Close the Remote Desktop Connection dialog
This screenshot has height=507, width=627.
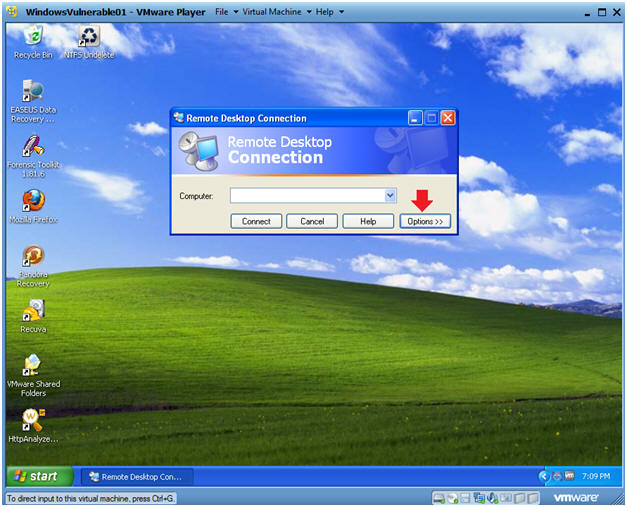(x=448, y=118)
